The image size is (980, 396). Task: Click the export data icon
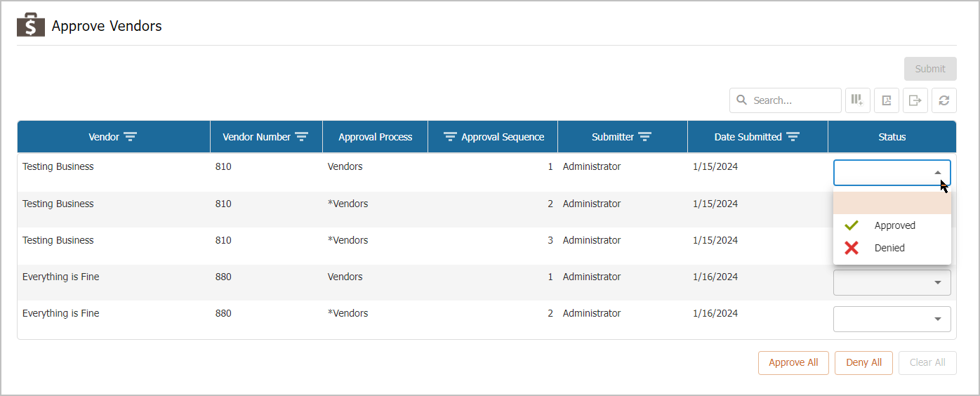[915, 100]
